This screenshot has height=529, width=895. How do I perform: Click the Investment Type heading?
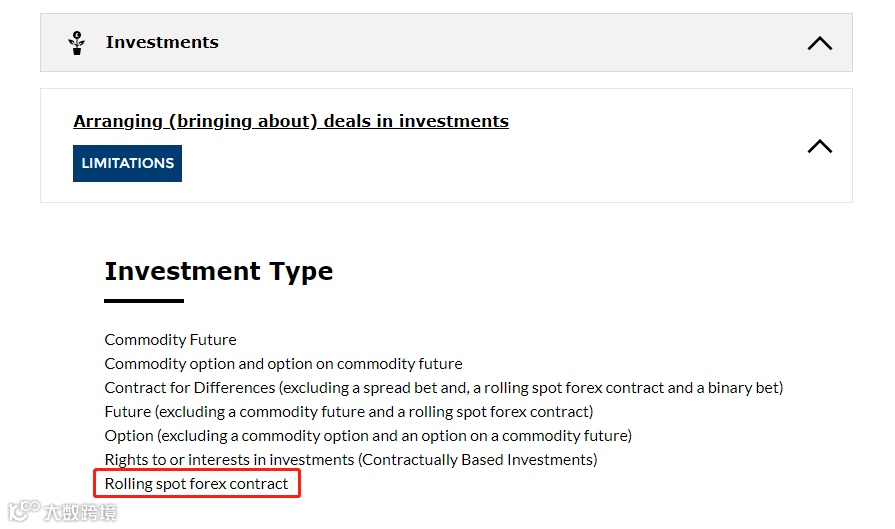coord(218,271)
